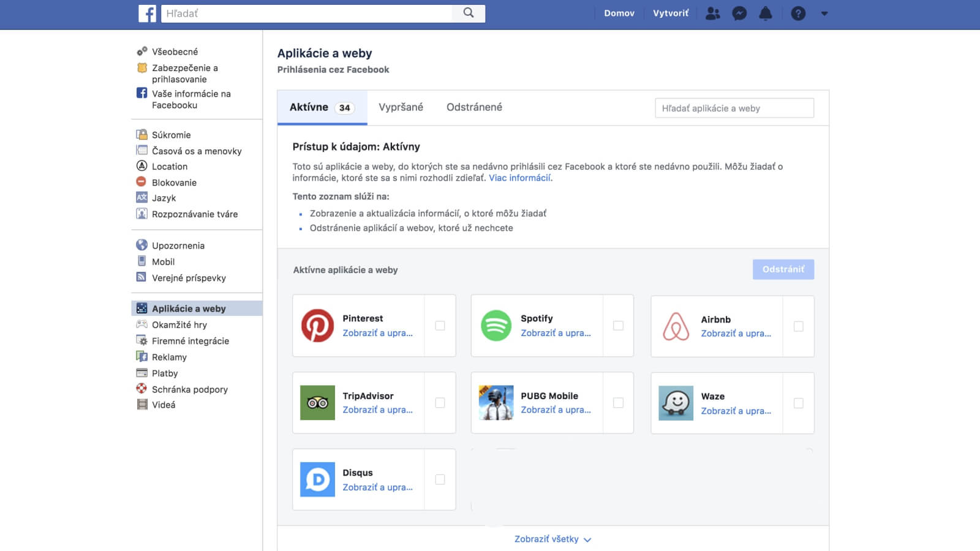This screenshot has width=980, height=551.
Task: Click the Verejné príspevky feed icon
Action: (x=141, y=277)
